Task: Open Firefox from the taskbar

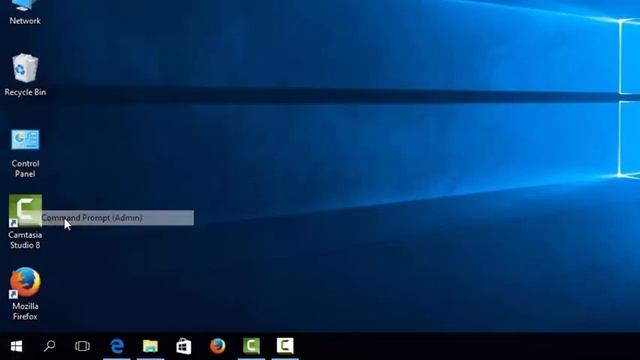Action: (218, 346)
